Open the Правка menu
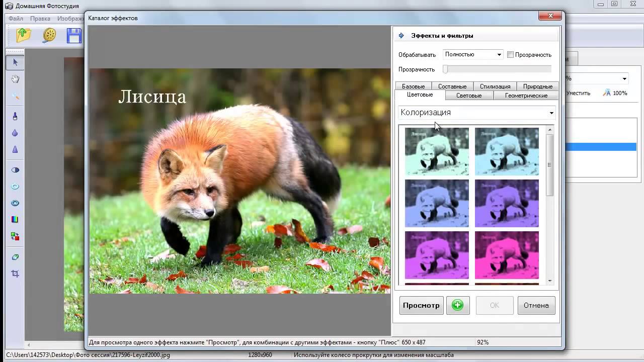Image resolution: width=644 pixels, height=362 pixels. pos(40,19)
